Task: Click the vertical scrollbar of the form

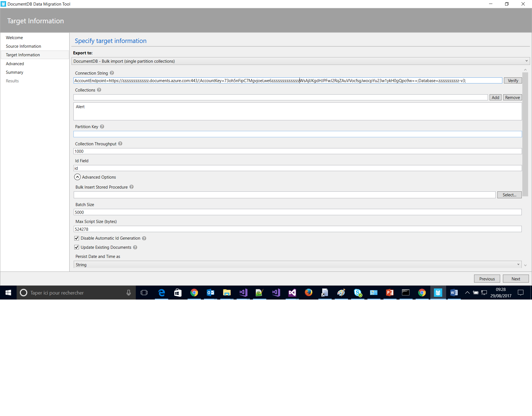Action: tap(525, 135)
